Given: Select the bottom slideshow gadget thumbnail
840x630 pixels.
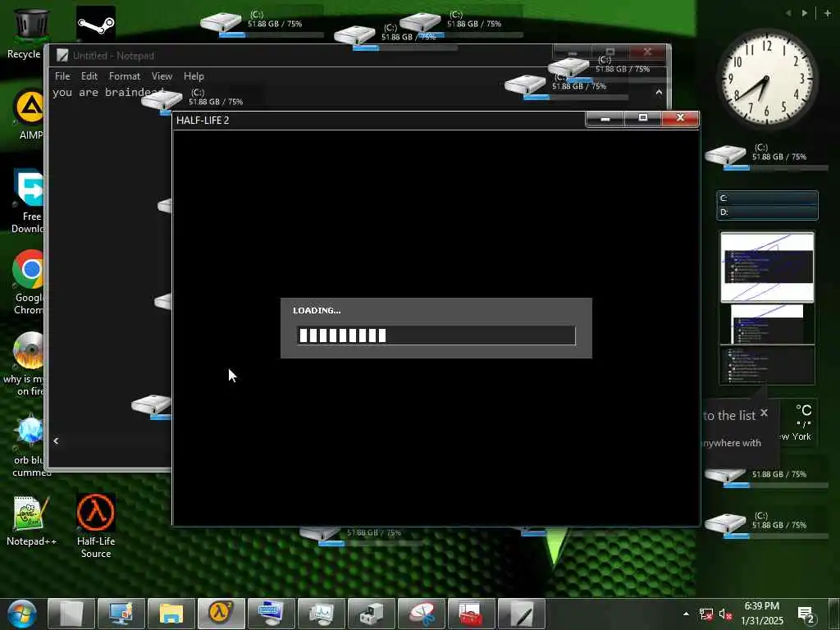Looking at the screenshot, I should [767, 364].
